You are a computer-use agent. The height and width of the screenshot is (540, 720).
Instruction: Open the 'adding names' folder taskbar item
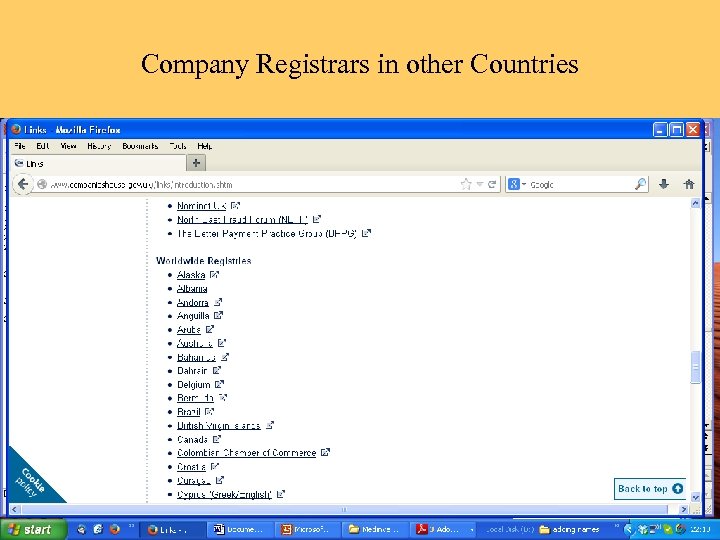tap(569, 529)
